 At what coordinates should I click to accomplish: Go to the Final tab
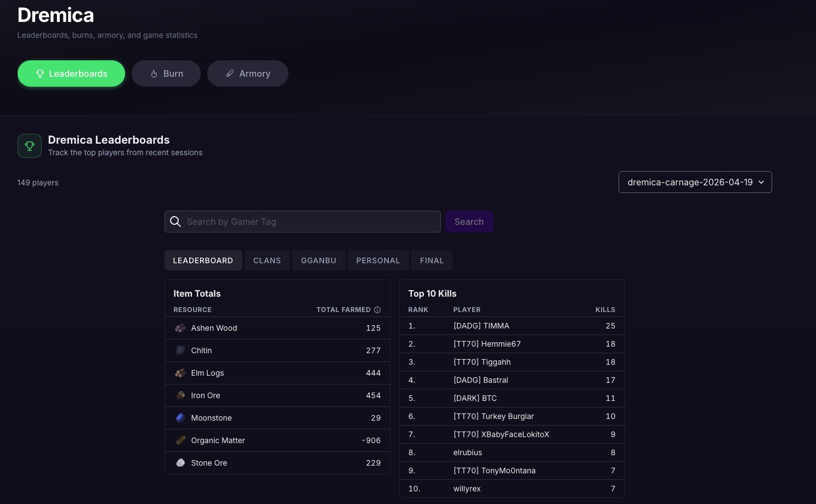(432, 261)
